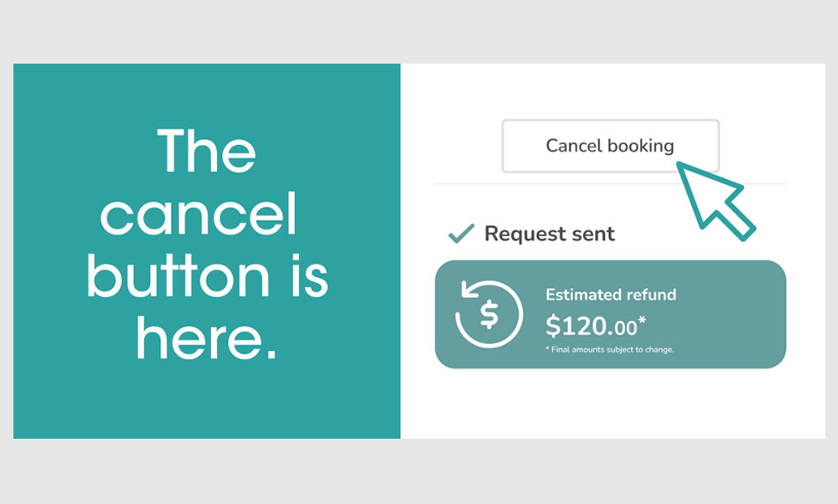Click the circular refund dollar icon
This screenshot has width=838, height=504.
489,314
